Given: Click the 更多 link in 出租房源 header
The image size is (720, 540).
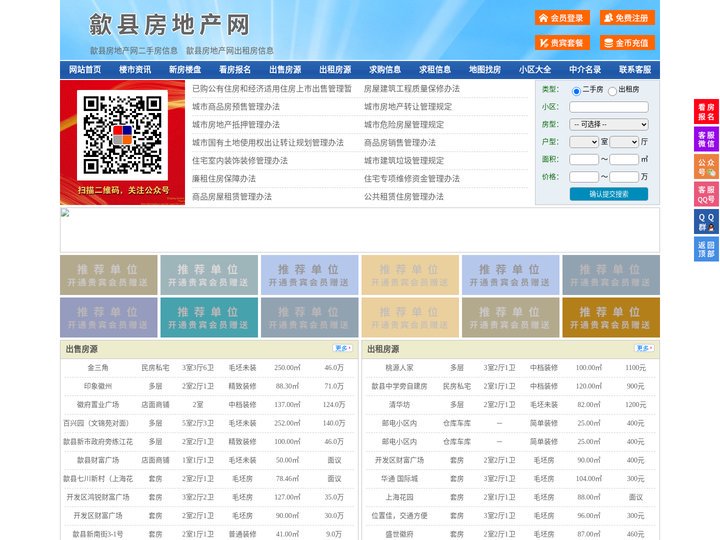Looking at the screenshot, I should coord(644,349).
